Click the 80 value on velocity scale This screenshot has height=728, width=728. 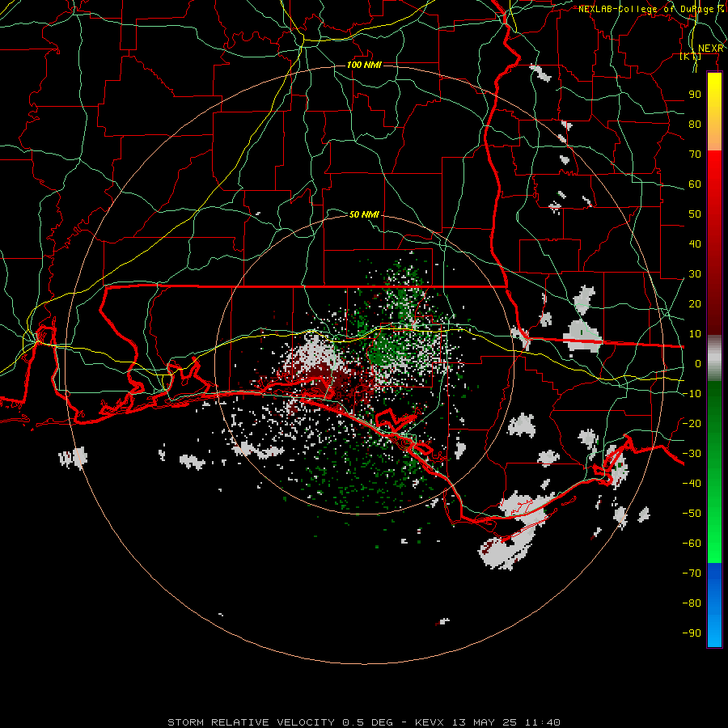695,125
